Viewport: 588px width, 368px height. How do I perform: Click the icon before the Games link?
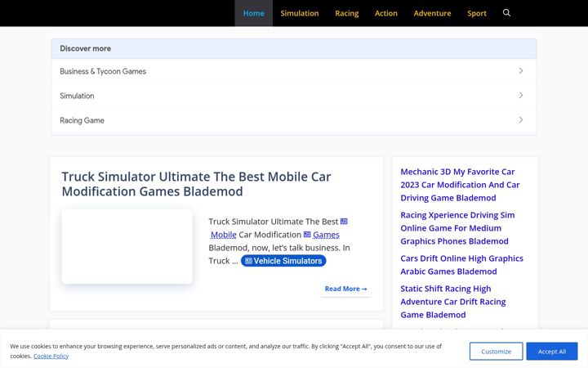pyautogui.click(x=307, y=235)
